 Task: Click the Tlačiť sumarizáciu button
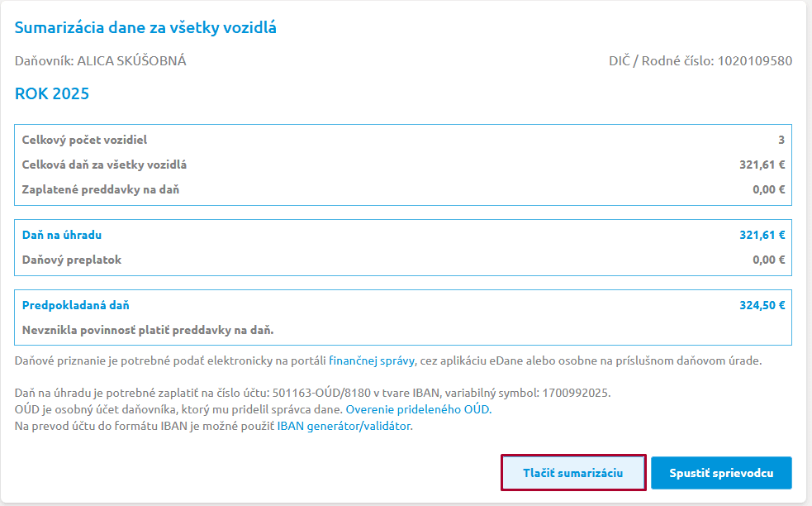click(x=572, y=473)
